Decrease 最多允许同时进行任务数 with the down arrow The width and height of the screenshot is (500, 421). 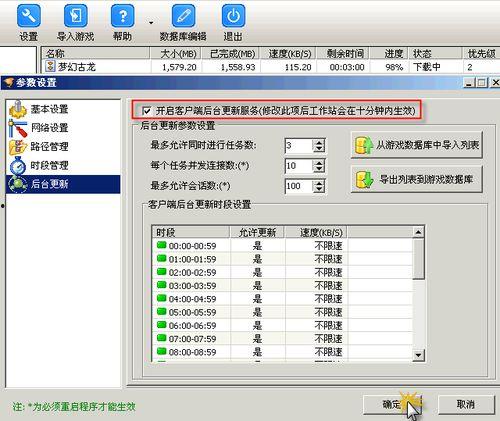[319, 149]
